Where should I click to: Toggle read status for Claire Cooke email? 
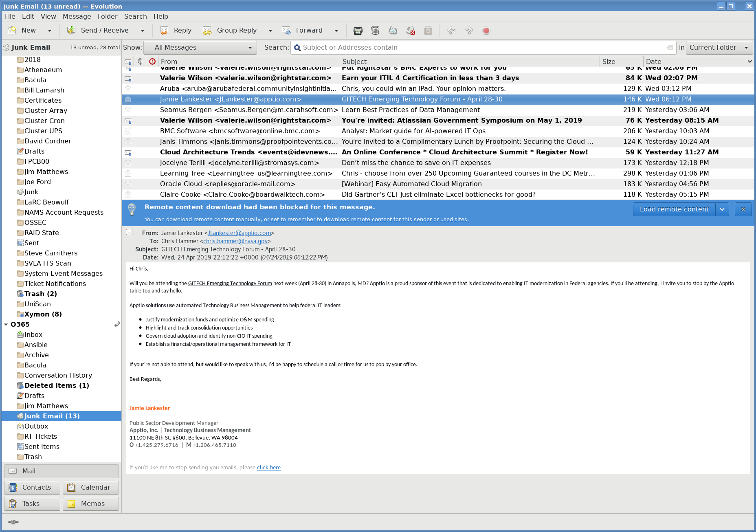click(128, 195)
